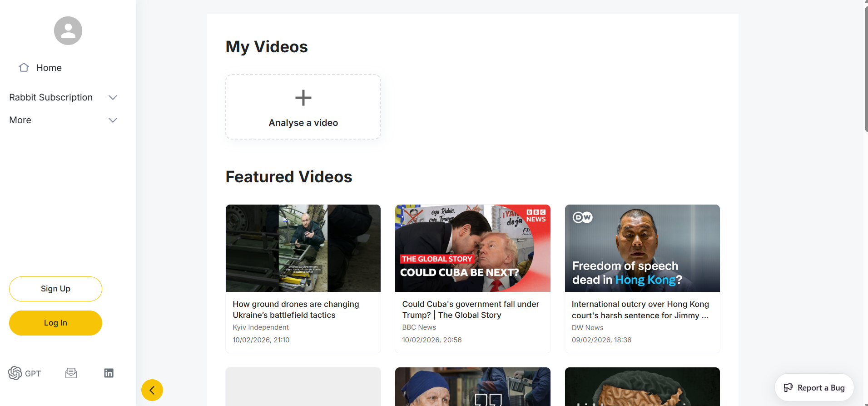Open the newsletter envelope icon
Image resolution: width=868 pixels, height=406 pixels.
tap(71, 373)
